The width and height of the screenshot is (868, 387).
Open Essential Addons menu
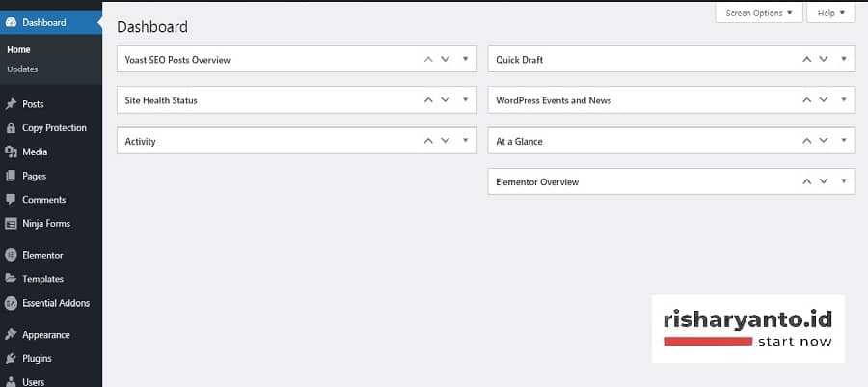click(51, 303)
